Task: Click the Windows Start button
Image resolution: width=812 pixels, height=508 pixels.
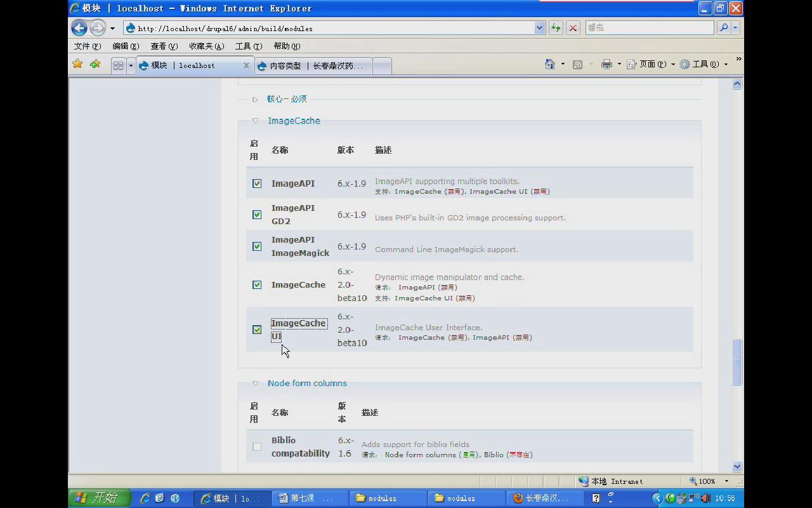Action: (100, 498)
